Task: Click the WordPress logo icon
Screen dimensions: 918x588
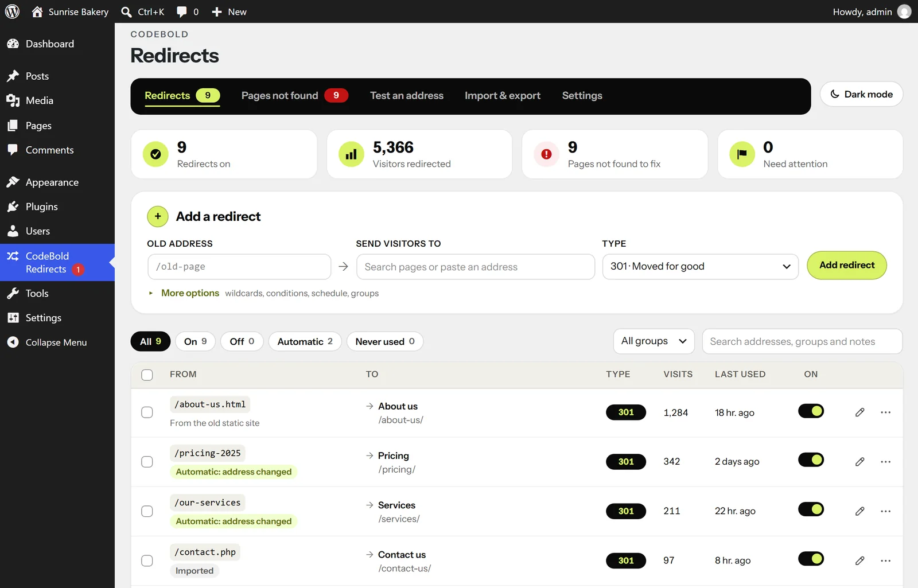Action: pyautogui.click(x=12, y=11)
